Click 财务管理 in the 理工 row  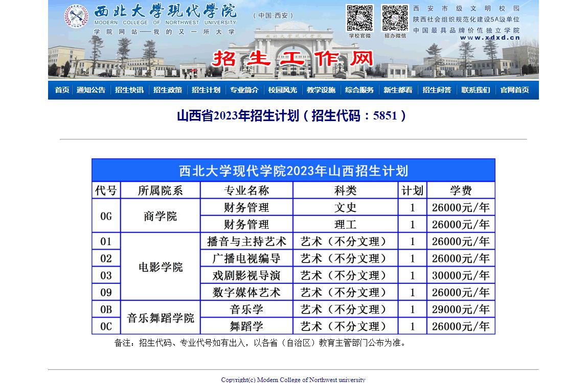pos(246,225)
